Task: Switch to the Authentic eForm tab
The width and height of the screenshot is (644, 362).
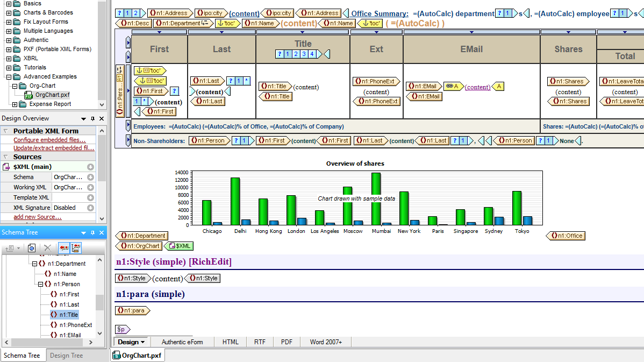Action: pyautogui.click(x=182, y=342)
